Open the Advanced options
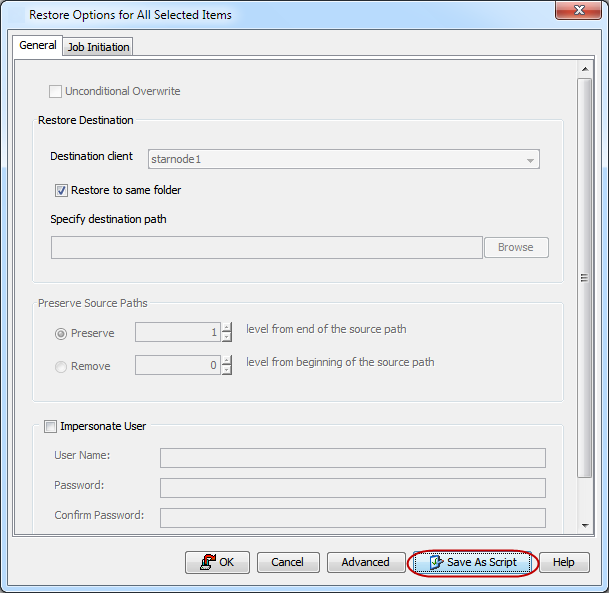The width and height of the screenshot is (609, 593). coord(365,562)
